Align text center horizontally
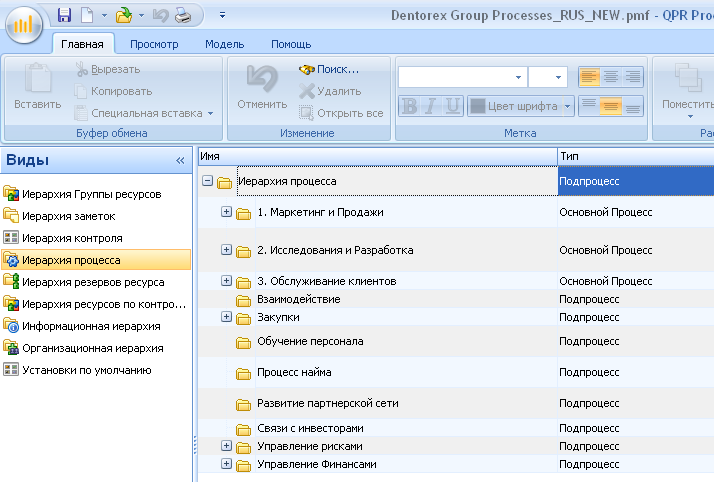Viewport: 714px width, 482px height. pos(611,77)
